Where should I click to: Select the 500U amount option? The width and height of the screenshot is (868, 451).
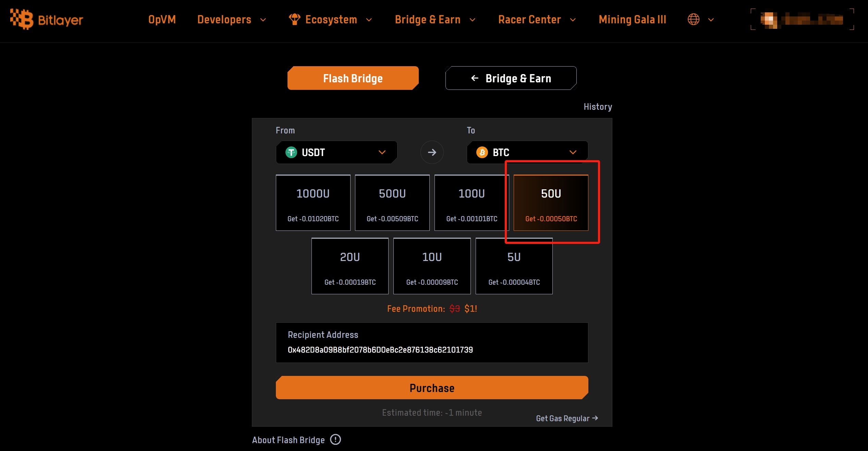[392, 203]
